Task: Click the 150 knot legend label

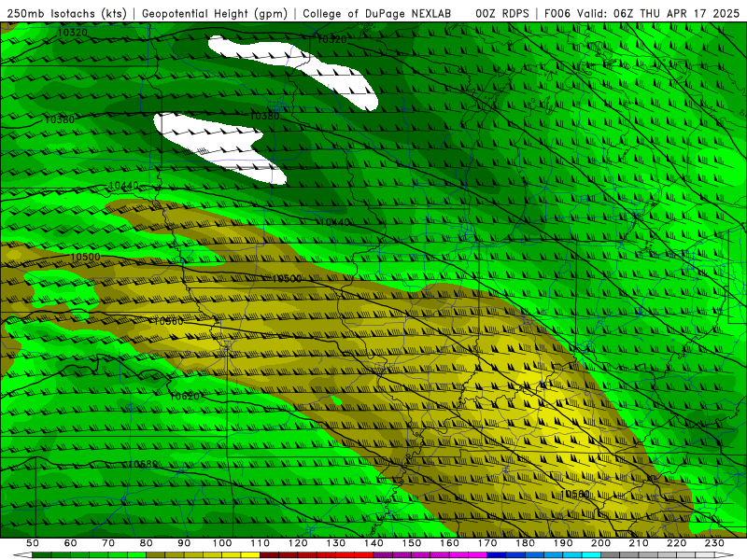Action: [412, 543]
